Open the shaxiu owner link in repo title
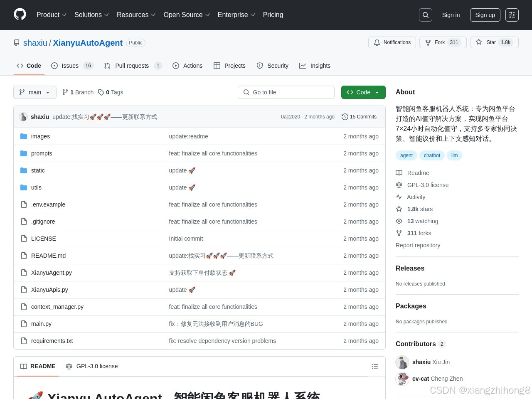Screen dimensions: 532x399 click(x=35, y=43)
